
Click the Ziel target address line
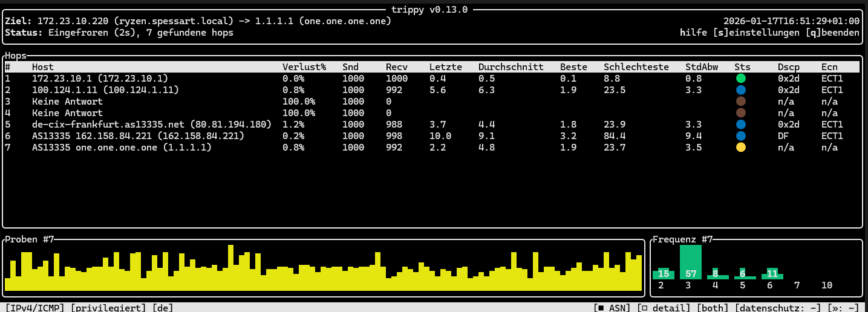point(198,21)
